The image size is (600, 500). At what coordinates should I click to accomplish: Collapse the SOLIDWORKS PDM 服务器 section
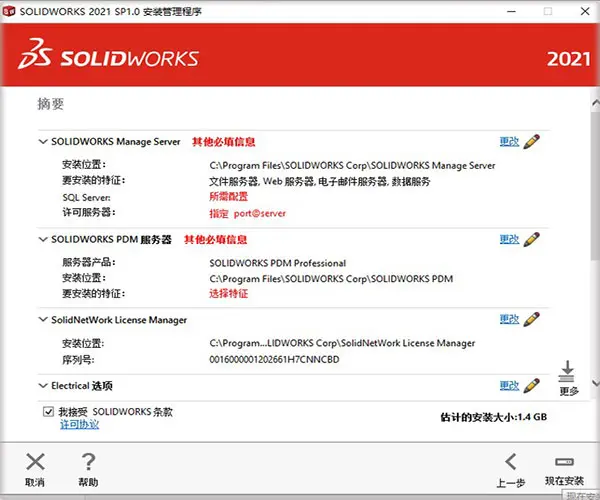pos(43,239)
